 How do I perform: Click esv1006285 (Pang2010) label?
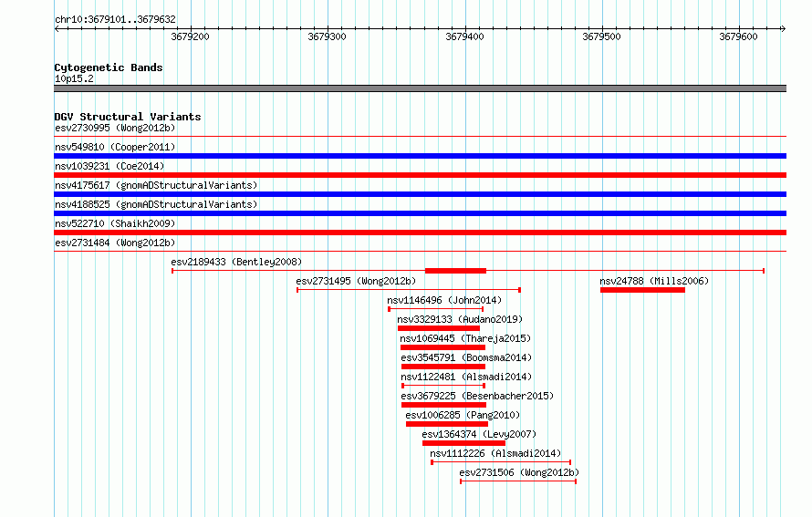[463, 415]
